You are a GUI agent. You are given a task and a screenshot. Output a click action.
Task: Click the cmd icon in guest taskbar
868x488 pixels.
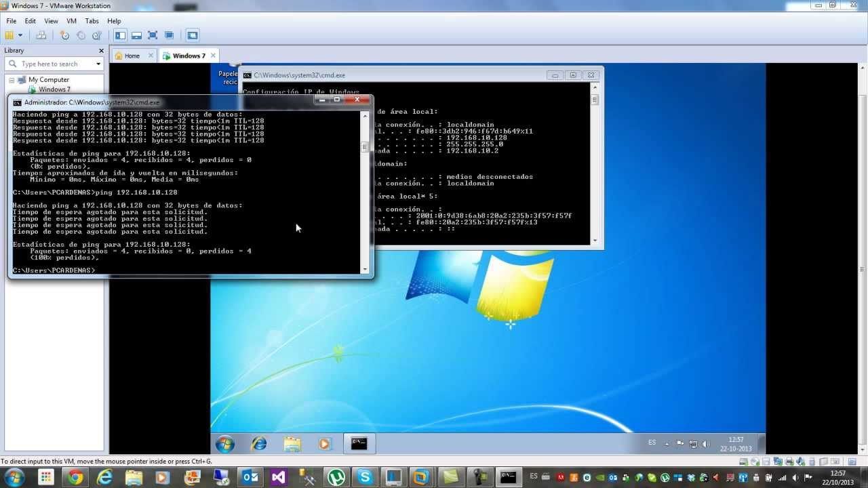(359, 444)
